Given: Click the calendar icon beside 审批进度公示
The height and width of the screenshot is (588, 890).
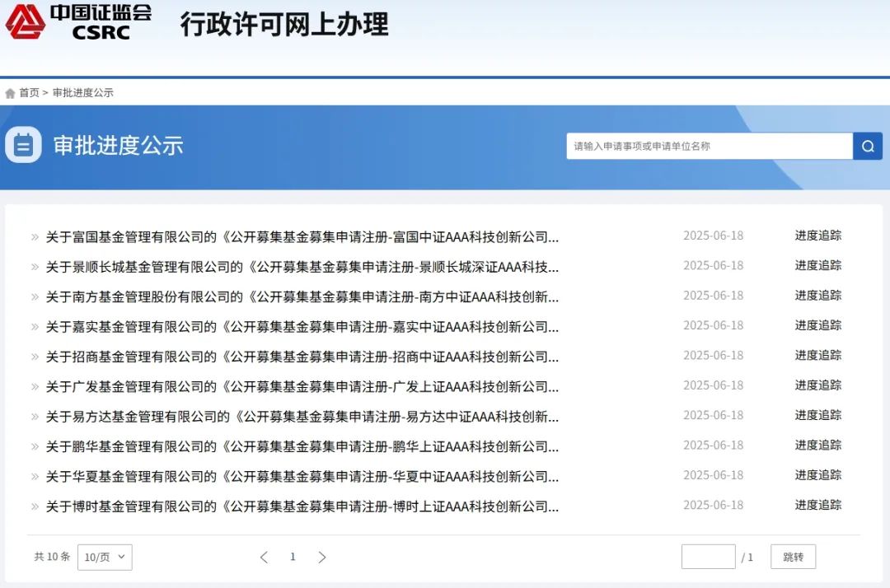Looking at the screenshot, I should tap(23, 146).
